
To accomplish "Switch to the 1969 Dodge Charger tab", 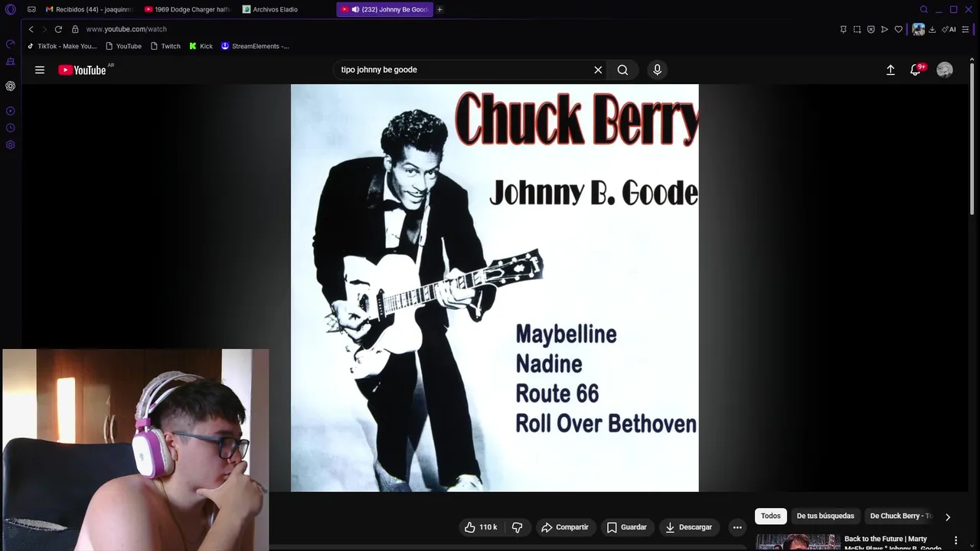I will click(x=188, y=9).
